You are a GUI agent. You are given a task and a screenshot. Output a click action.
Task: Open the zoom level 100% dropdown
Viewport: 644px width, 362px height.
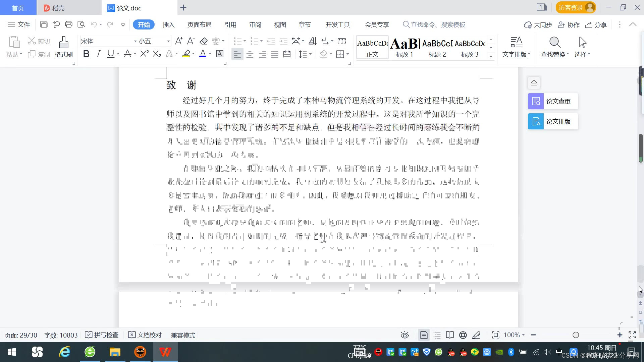[x=514, y=335]
